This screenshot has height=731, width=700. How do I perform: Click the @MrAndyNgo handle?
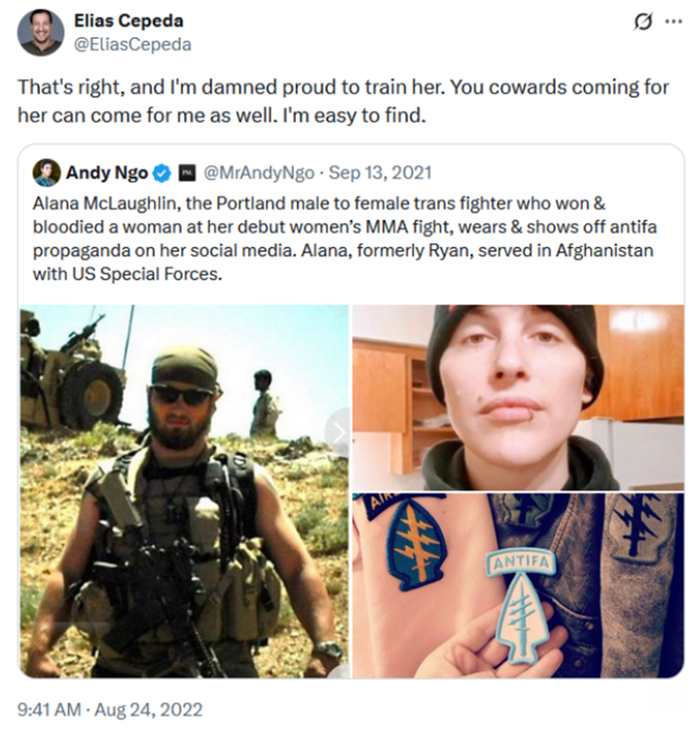click(259, 173)
